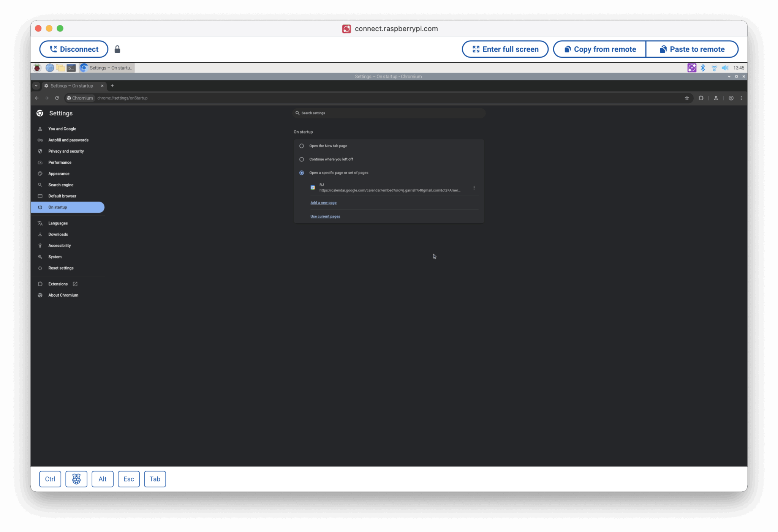
Task: Choose Open a specific page or set of pages
Action: [301, 173]
